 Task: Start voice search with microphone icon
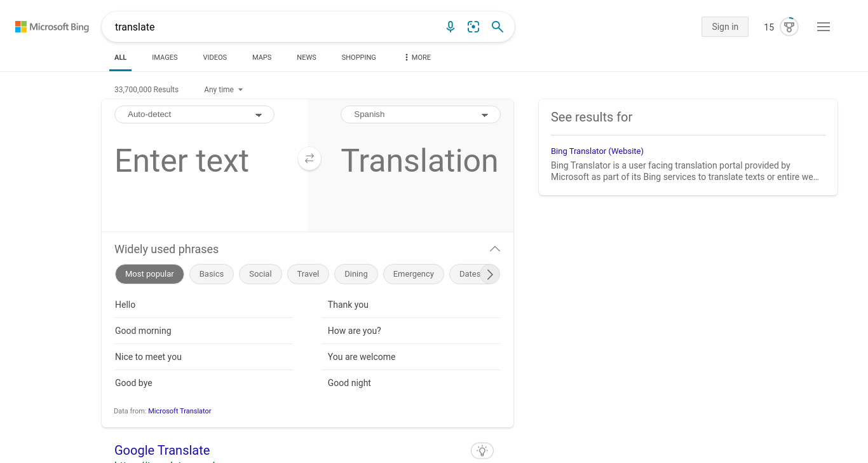pyautogui.click(x=451, y=27)
